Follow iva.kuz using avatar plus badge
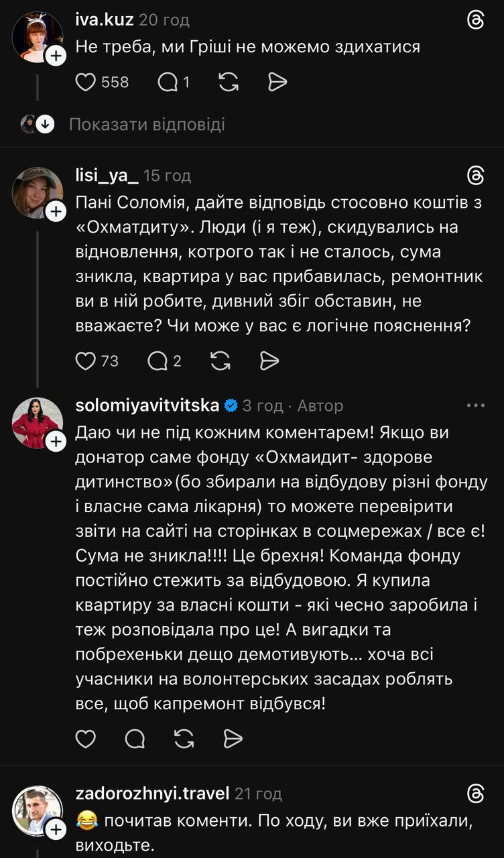 (x=56, y=56)
